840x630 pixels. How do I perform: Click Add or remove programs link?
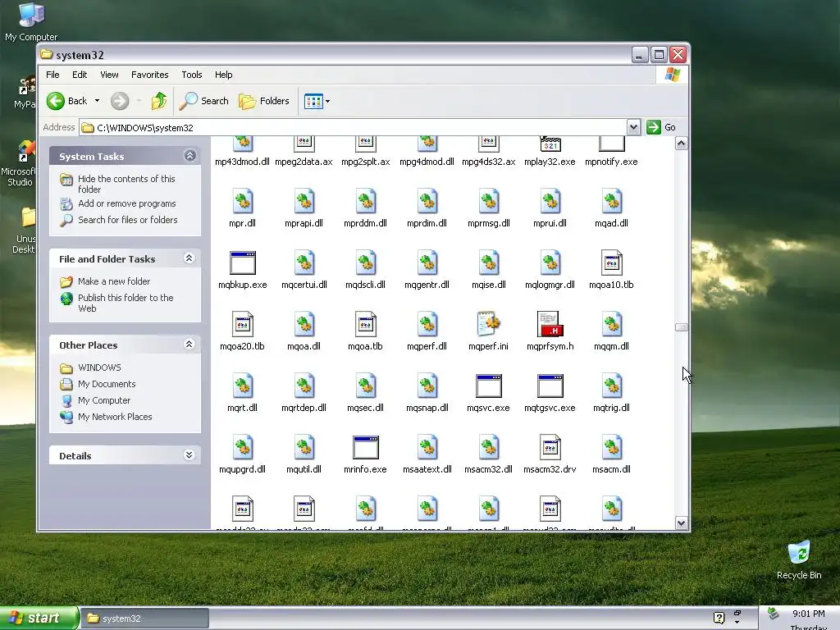[x=127, y=203]
